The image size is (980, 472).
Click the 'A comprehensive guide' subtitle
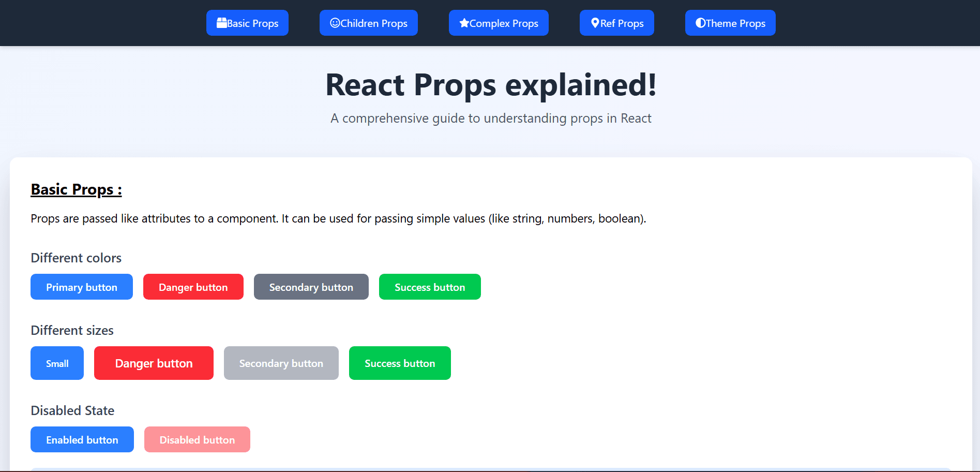pos(491,119)
